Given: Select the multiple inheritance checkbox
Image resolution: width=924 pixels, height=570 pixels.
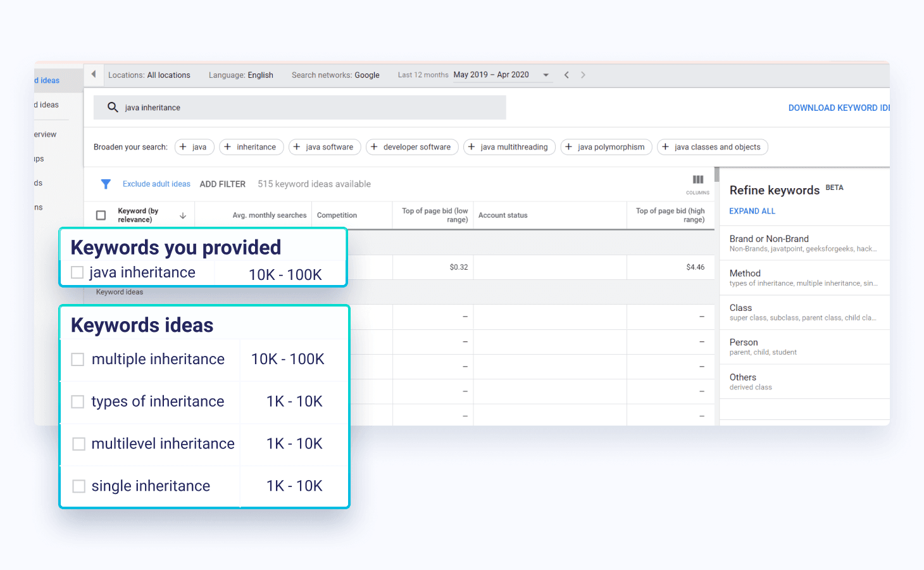Looking at the screenshot, I should (x=77, y=359).
